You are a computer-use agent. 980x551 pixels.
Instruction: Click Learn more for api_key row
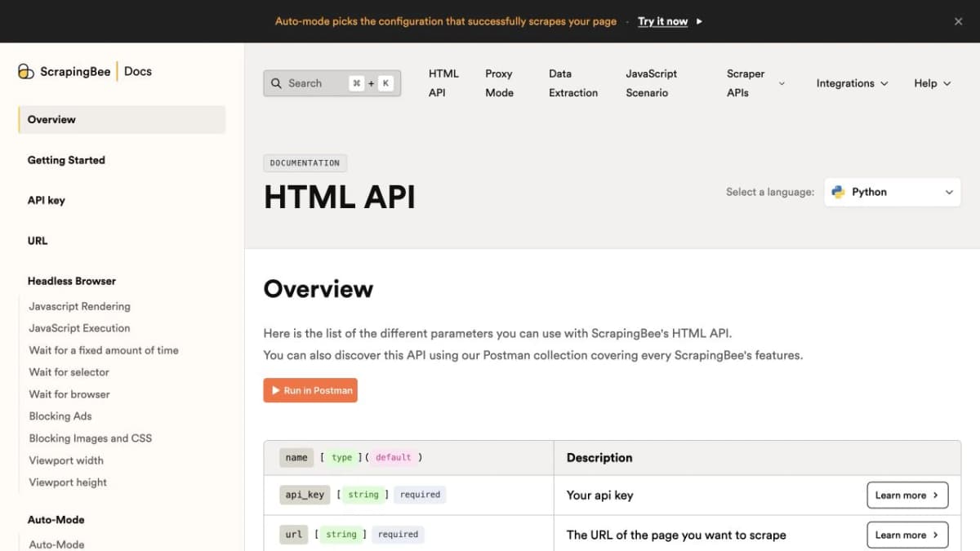coord(907,495)
